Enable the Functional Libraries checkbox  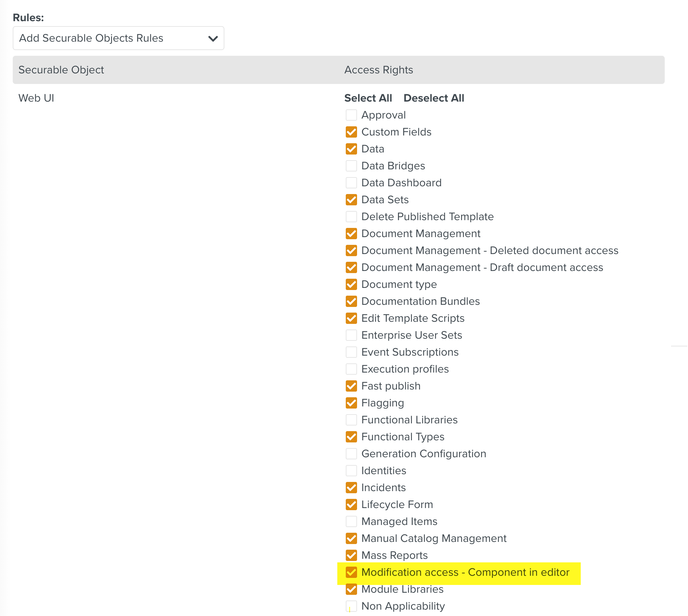[351, 420]
